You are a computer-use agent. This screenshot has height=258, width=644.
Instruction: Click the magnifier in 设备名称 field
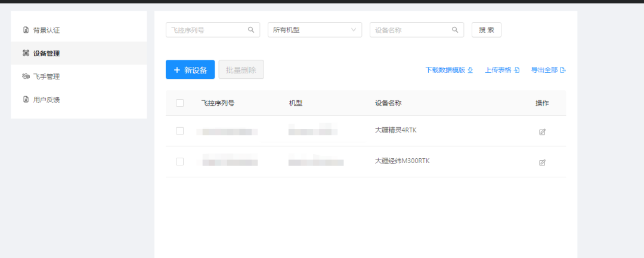pos(455,30)
